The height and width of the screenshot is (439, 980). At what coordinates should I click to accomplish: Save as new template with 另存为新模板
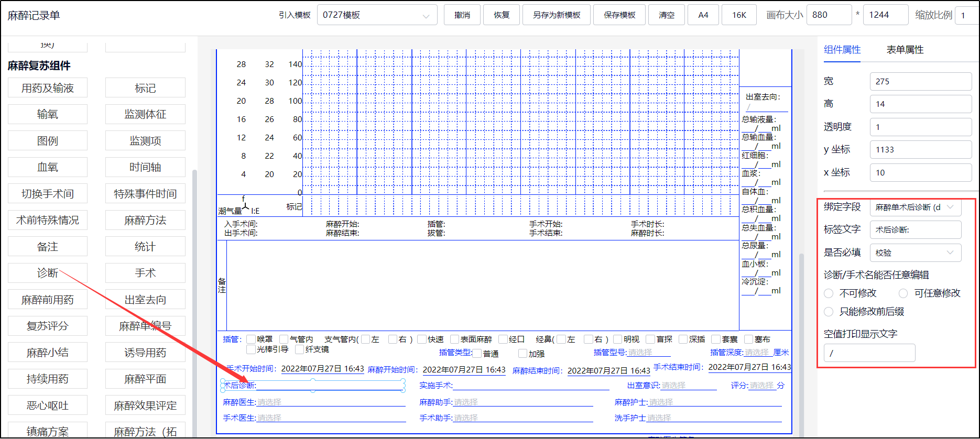click(557, 15)
